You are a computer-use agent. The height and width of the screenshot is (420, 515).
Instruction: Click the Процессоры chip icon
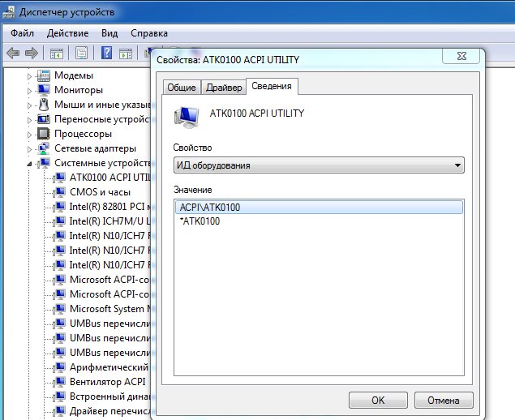(45, 134)
